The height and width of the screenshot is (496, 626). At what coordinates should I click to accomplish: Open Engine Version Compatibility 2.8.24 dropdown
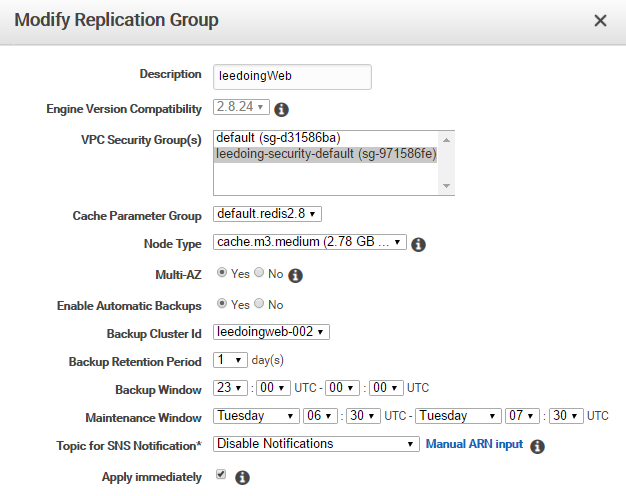[241, 107]
